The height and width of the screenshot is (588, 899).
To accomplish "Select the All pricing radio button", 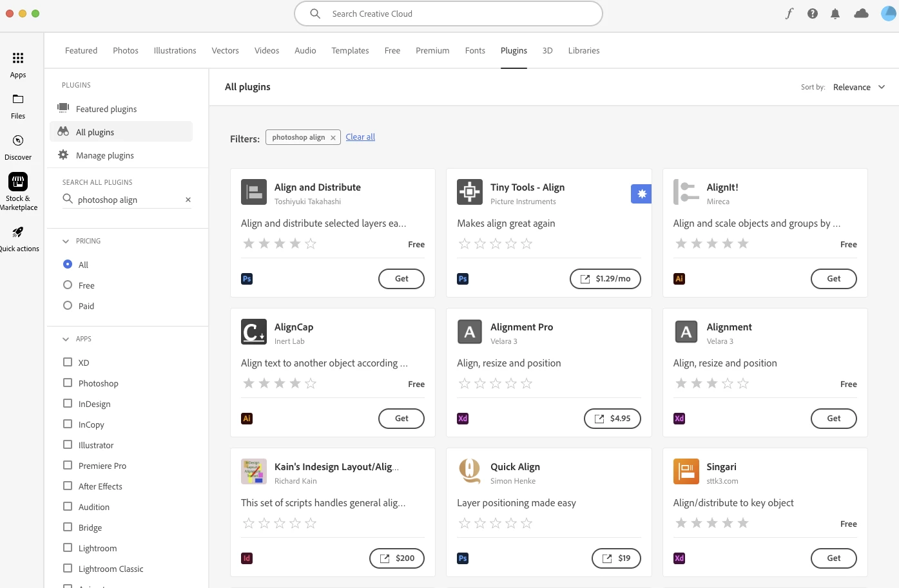I will [68, 264].
